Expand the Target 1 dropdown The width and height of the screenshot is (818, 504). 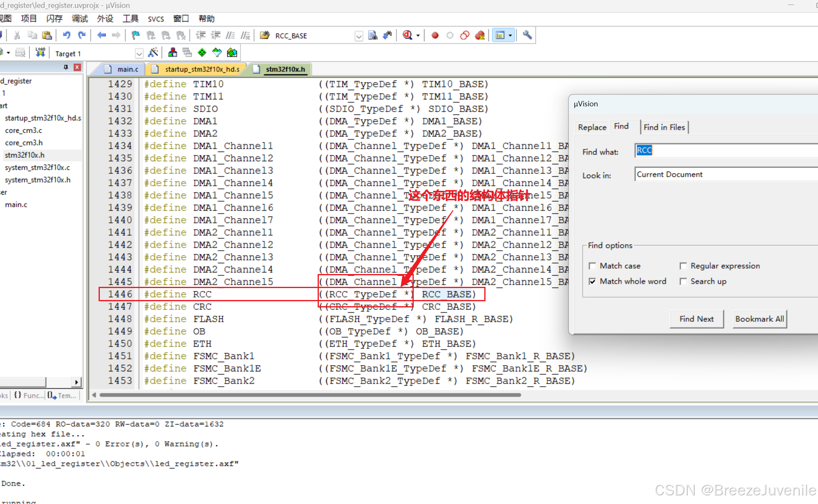(139, 54)
